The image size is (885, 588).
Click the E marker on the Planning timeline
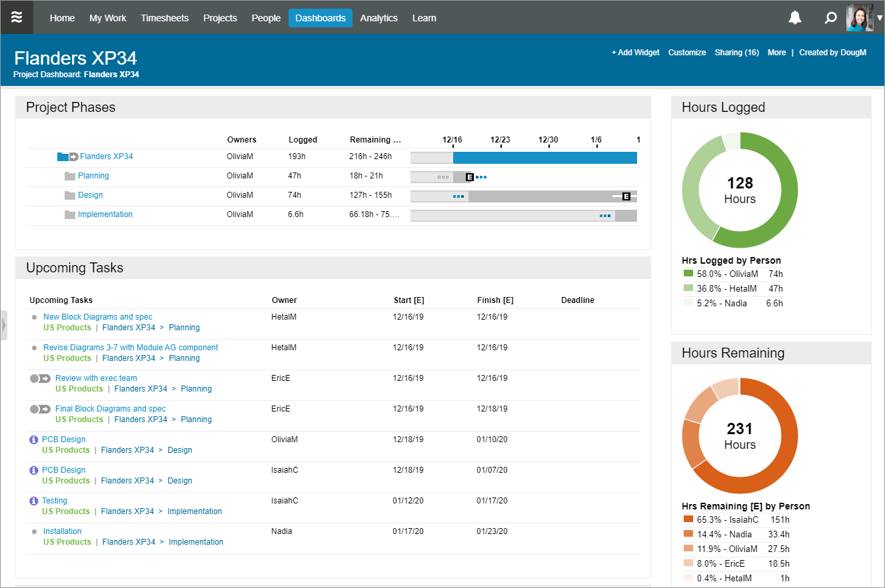469,176
